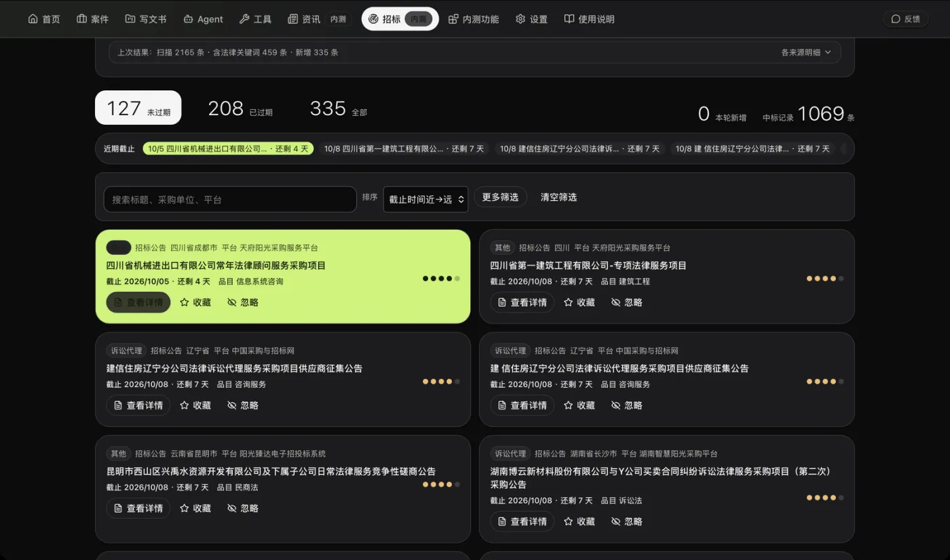The width and height of the screenshot is (950, 560).
Task: Click the 中标记录 1069 条 award records
Action: (x=808, y=114)
